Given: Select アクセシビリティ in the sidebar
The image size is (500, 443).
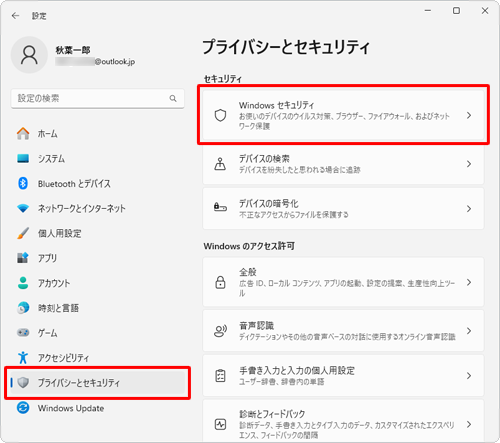Looking at the screenshot, I should [63, 358].
